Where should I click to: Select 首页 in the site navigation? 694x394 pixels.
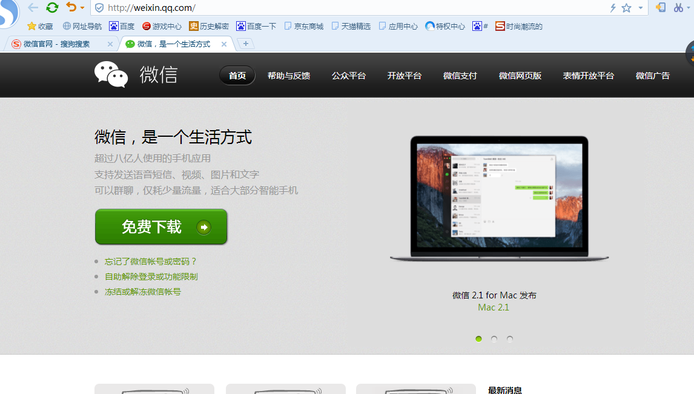pyautogui.click(x=237, y=76)
